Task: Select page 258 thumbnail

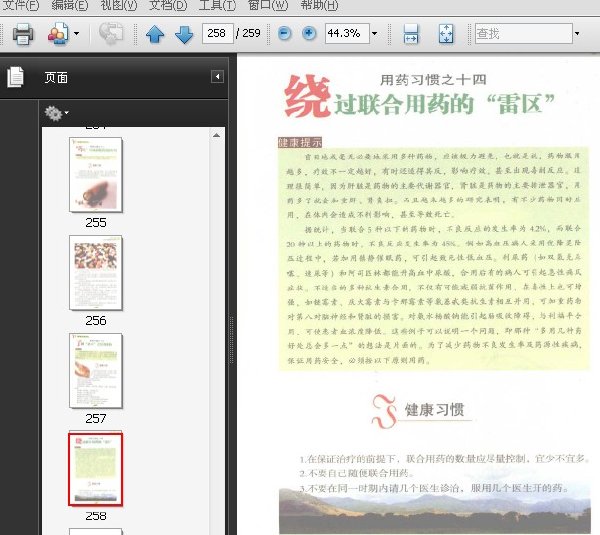Action: point(96,469)
